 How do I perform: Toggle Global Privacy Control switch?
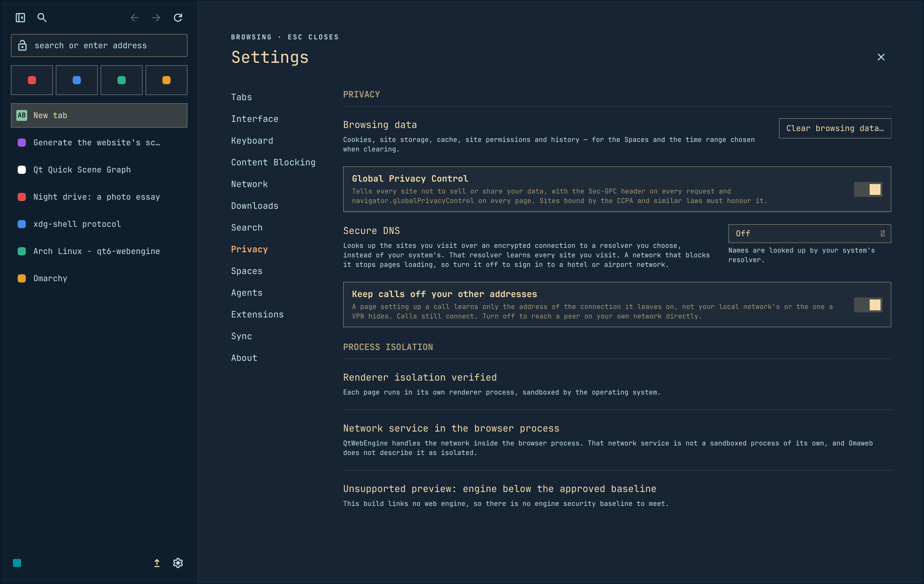[868, 189]
